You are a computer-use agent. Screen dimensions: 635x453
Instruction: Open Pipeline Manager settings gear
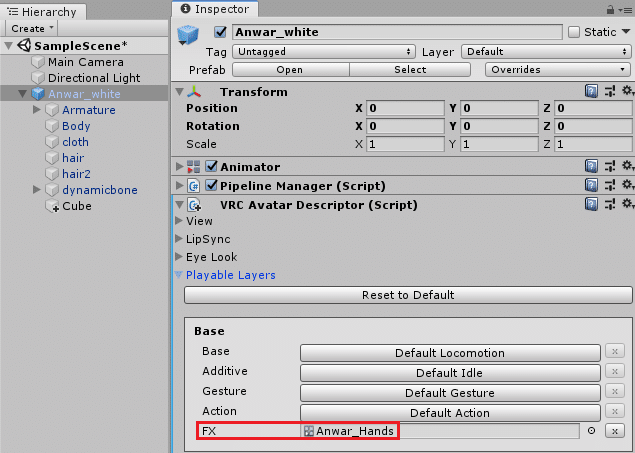pyautogui.click(x=627, y=184)
